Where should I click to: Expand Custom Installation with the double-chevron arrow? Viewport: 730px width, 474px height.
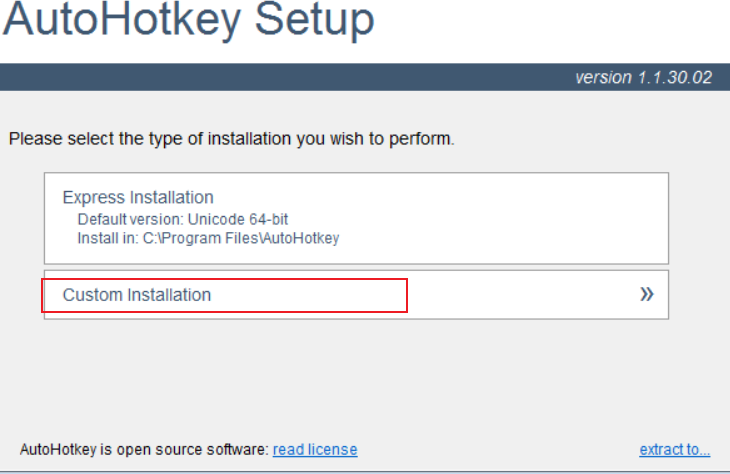pos(647,294)
